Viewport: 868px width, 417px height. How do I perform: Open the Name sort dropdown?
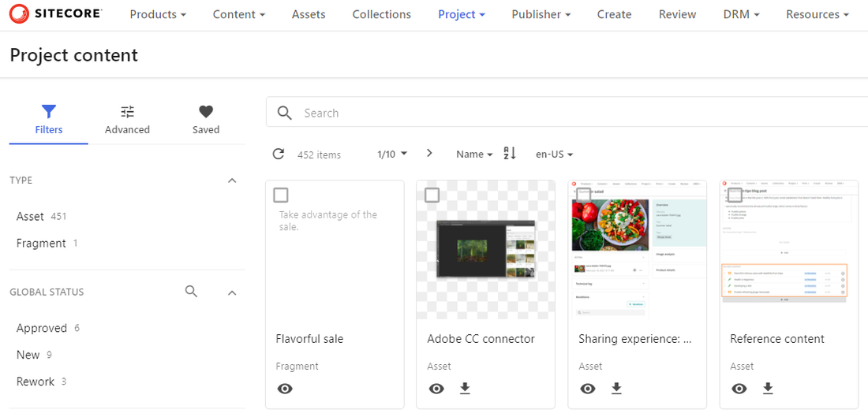474,155
